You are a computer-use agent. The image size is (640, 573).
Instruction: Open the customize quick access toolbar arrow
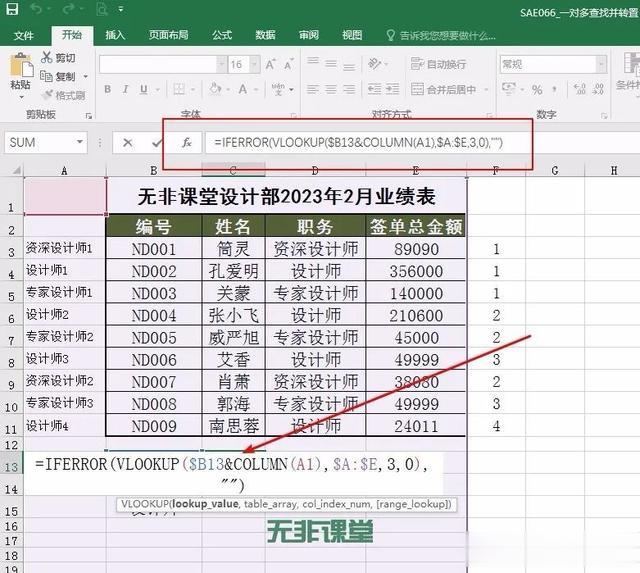tap(121, 9)
